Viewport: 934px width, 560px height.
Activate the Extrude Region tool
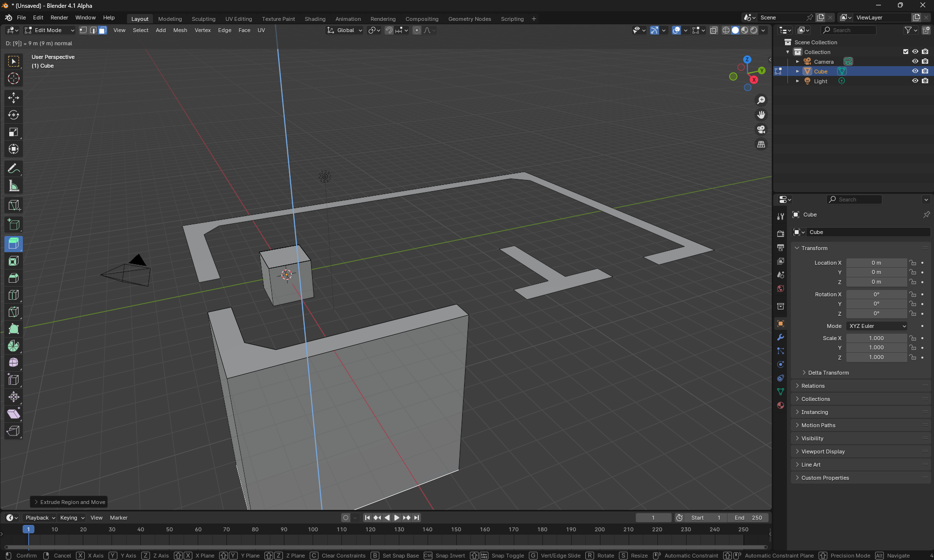click(14, 244)
